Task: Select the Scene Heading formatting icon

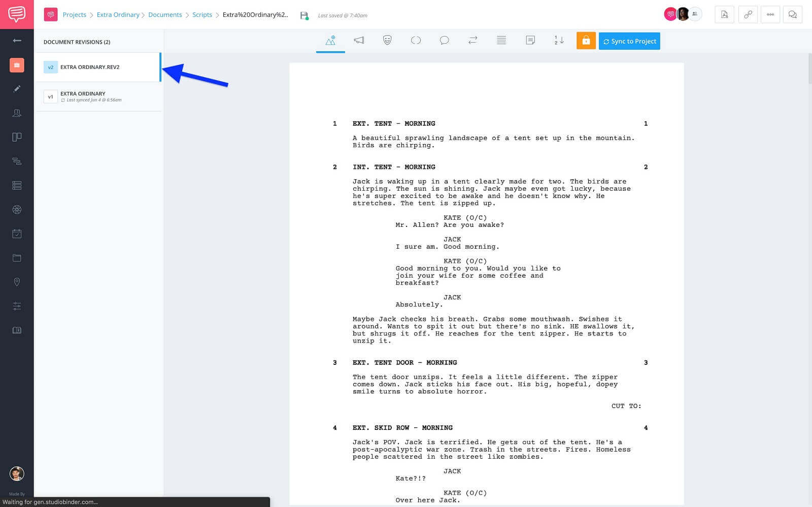Action: click(x=330, y=41)
